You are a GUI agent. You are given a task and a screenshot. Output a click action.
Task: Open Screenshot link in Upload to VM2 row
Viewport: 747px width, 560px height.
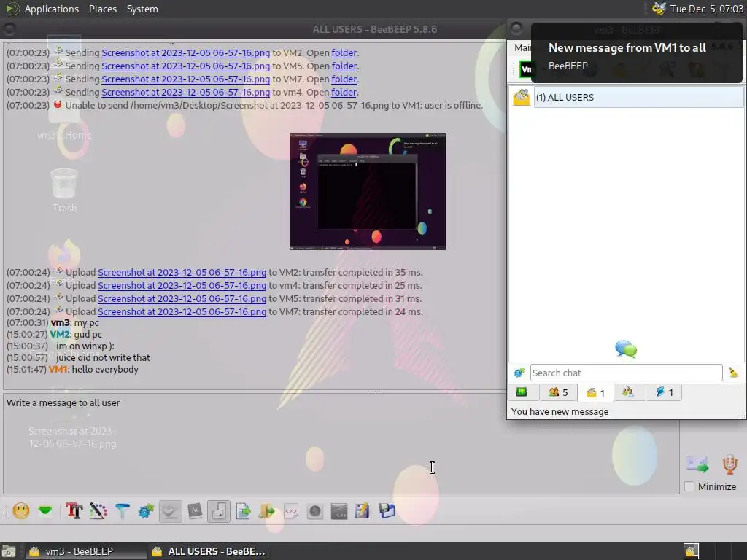(x=182, y=273)
